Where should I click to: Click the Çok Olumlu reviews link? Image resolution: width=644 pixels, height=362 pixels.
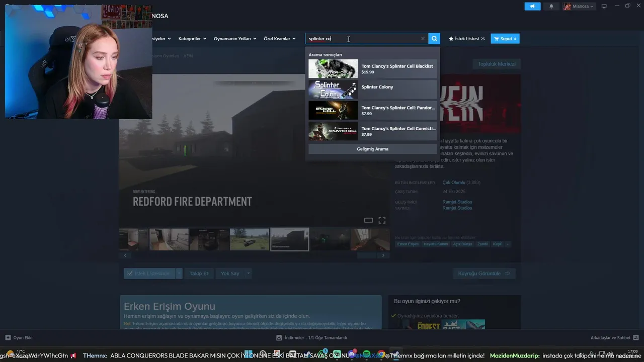[454, 183]
